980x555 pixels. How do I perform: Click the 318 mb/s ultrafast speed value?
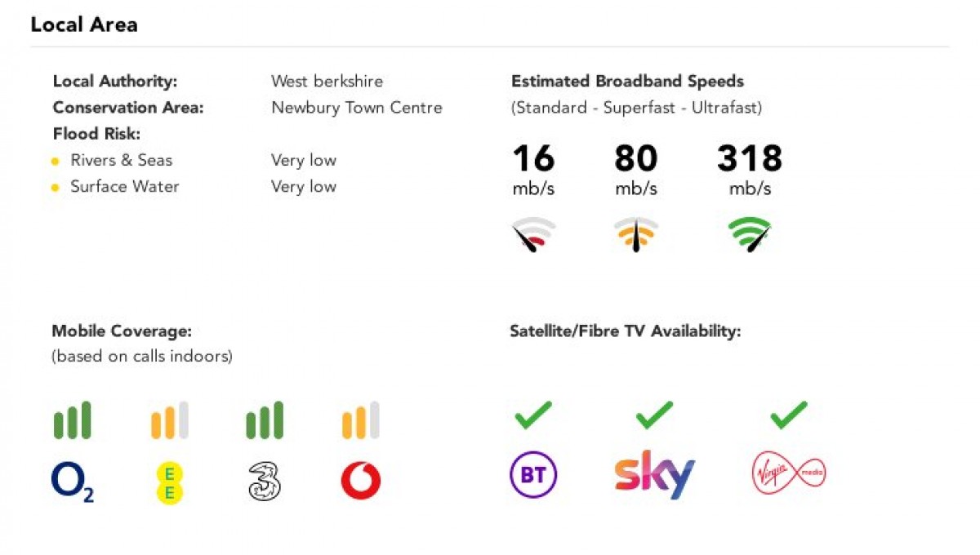(x=750, y=170)
